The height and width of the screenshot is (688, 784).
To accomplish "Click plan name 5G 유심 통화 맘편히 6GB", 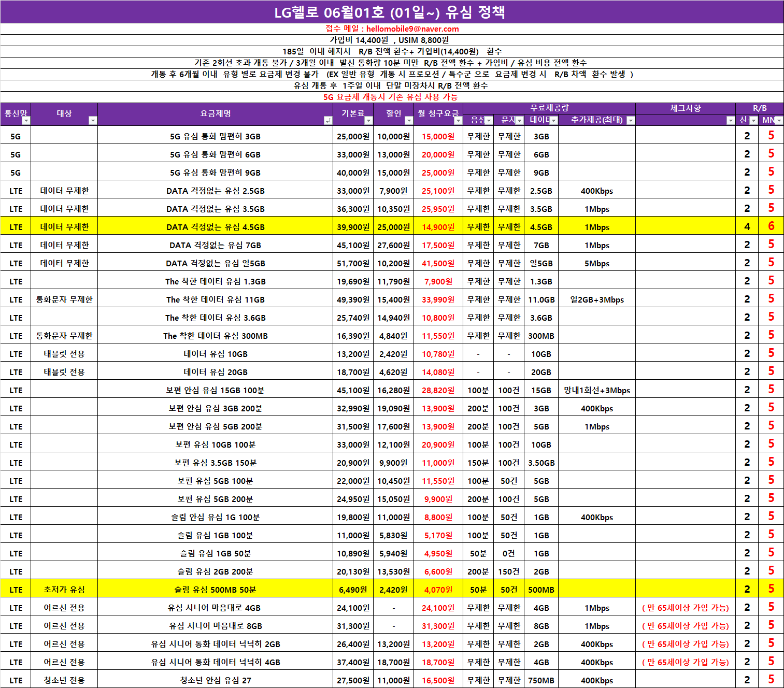I will point(215,155).
